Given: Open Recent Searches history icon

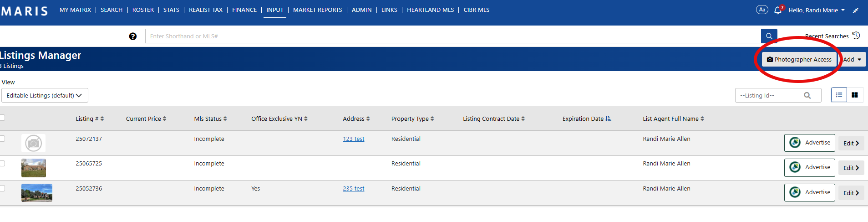Looking at the screenshot, I should pos(856,36).
